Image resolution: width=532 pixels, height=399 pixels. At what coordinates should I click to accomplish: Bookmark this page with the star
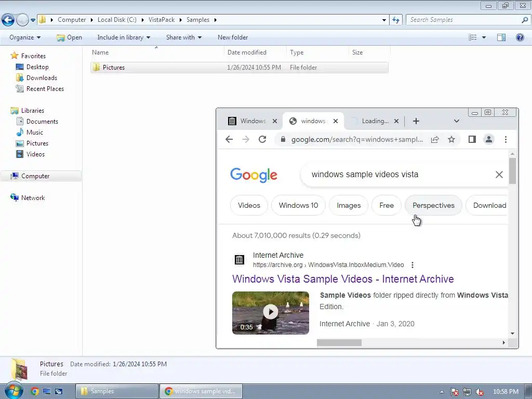(451, 139)
